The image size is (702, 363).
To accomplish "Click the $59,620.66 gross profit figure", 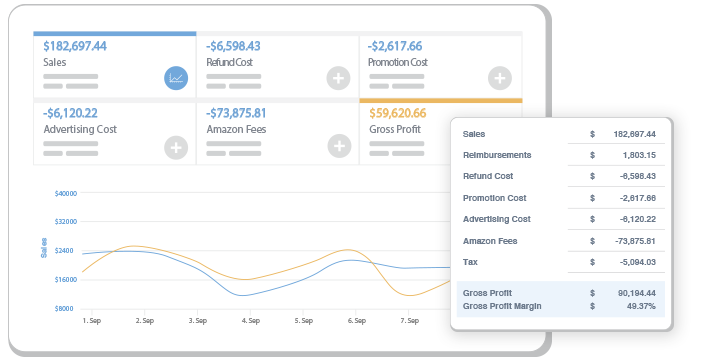I will pyautogui.click(x=398, y=113).
